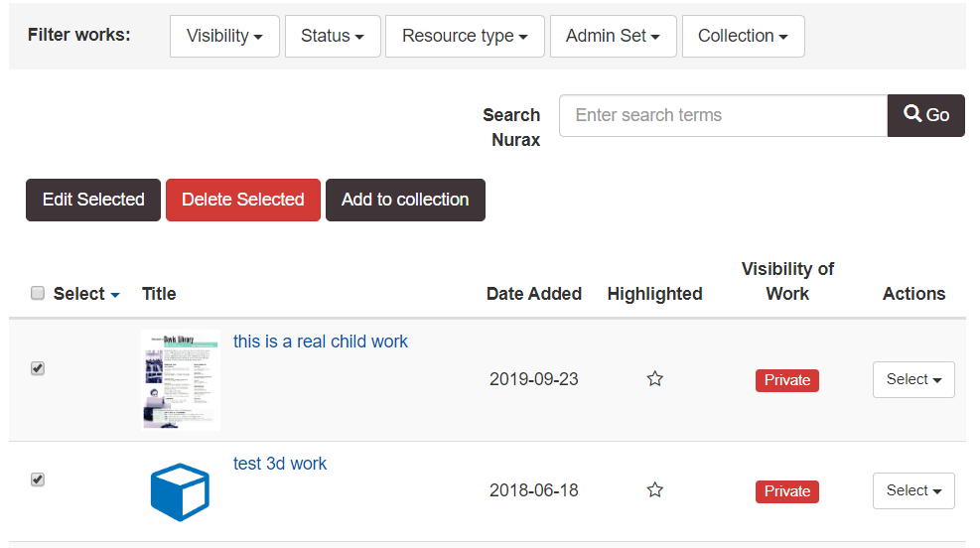The height and width of the screenshot is (548, 980).
Task: Click the blue cube icon for test 3d work
Action: coord(180,491)
